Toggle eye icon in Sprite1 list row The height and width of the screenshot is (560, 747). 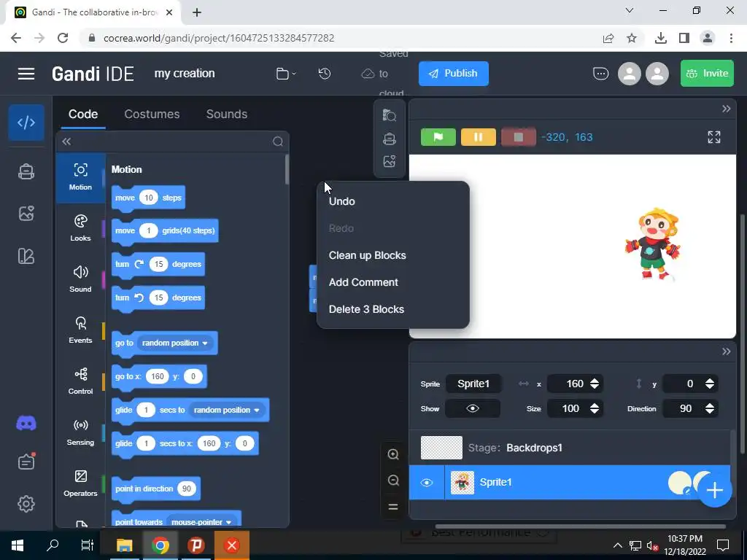(x=426, y=483)
